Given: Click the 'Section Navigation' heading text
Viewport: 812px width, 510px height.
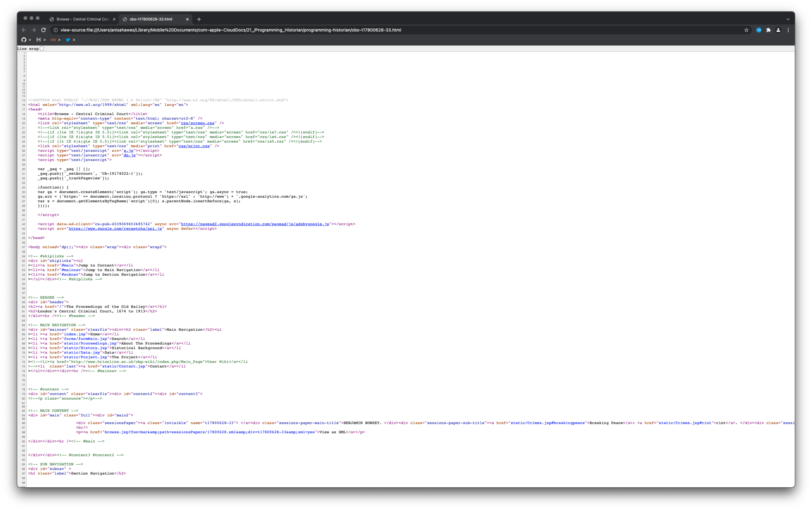Looking at the screenshot, I should [x=92, y=473].
